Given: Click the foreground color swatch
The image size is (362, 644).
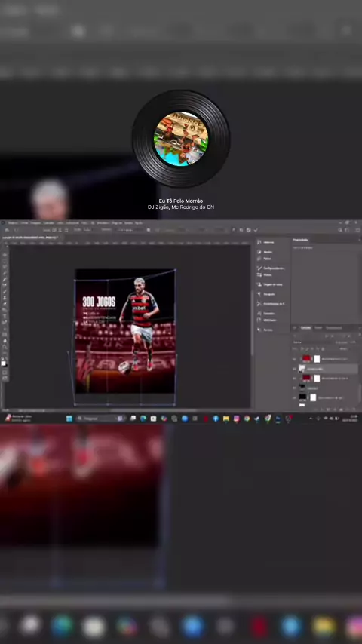Looking at the screenshot, I should click(4, 362).
